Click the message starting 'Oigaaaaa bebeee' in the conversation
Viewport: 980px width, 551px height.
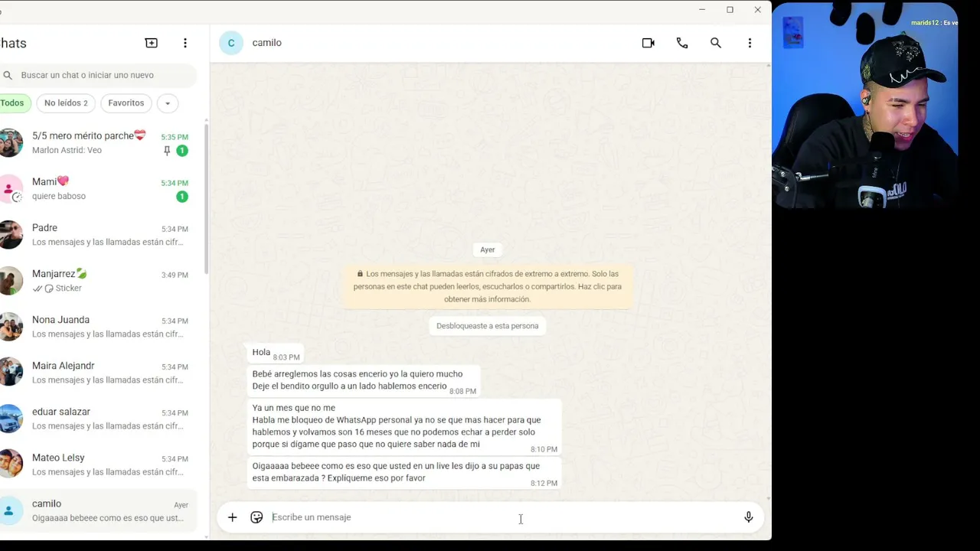click(404, 473)
